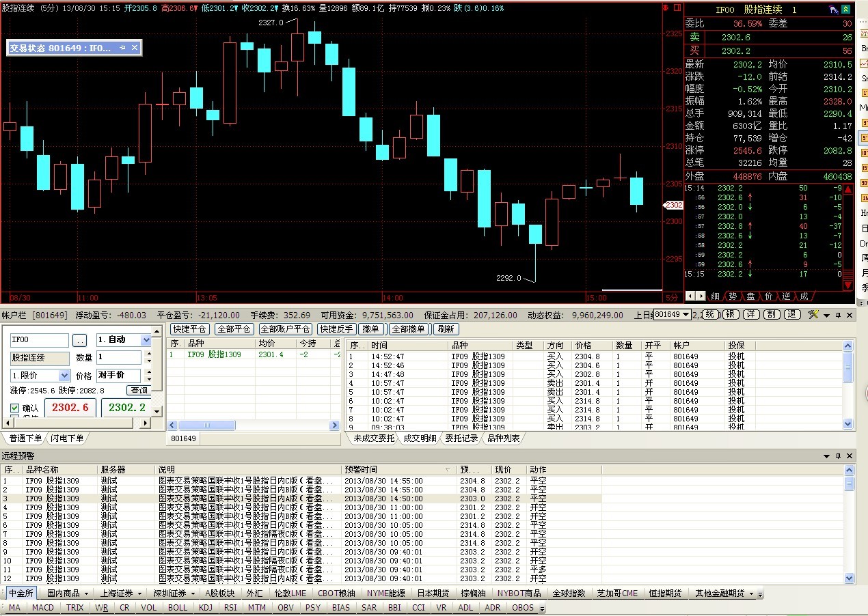Pin the 交易状态 801649 floating window
The image size is (868, 616).
[123, 47]
